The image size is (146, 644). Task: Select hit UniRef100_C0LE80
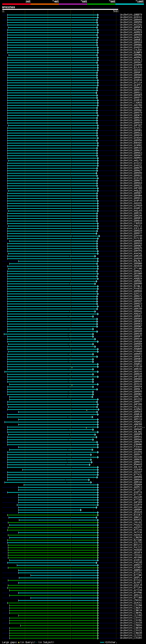pos(131,50)
